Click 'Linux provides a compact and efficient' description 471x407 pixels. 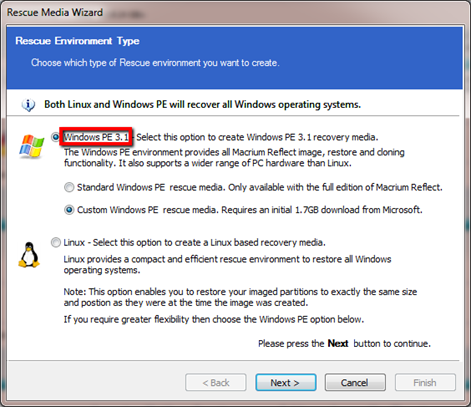coord(227,264)
